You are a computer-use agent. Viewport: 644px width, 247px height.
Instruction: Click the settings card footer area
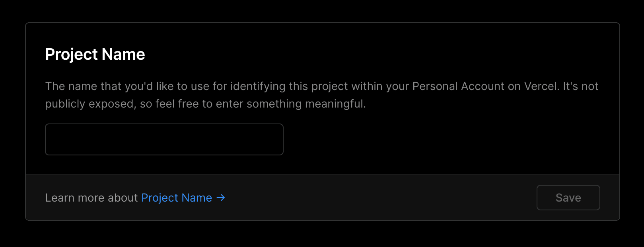[358, 198]
